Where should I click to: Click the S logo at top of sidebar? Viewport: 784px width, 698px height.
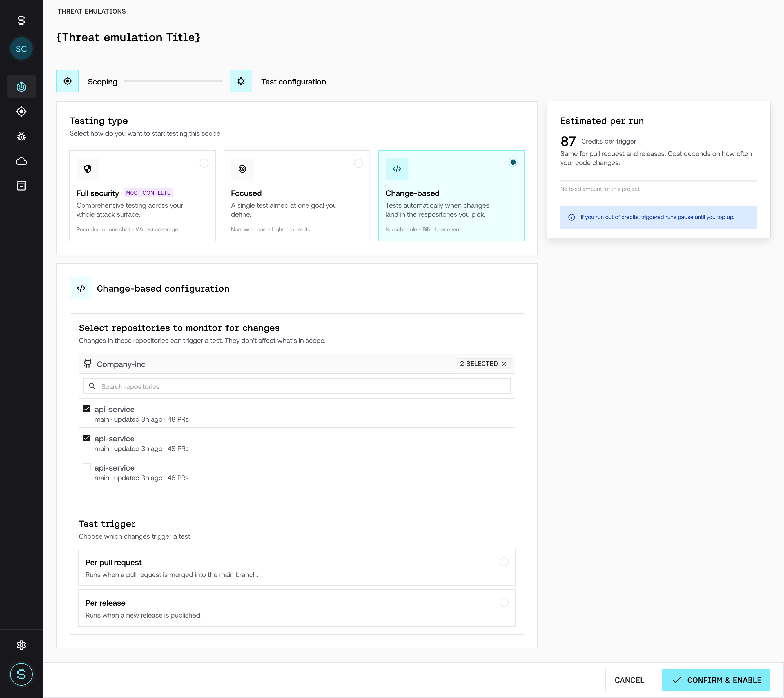(x=21, y=20)
